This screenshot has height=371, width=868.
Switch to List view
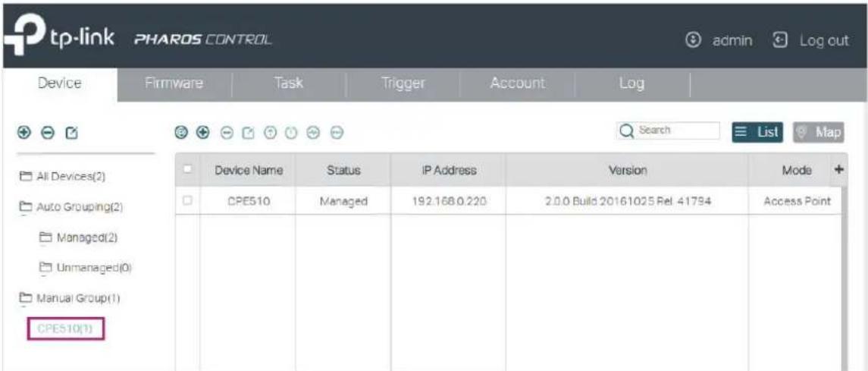757,132
